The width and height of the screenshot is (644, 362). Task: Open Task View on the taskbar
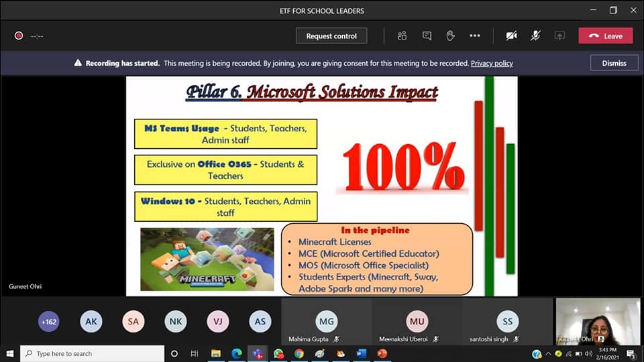point(195,353)
